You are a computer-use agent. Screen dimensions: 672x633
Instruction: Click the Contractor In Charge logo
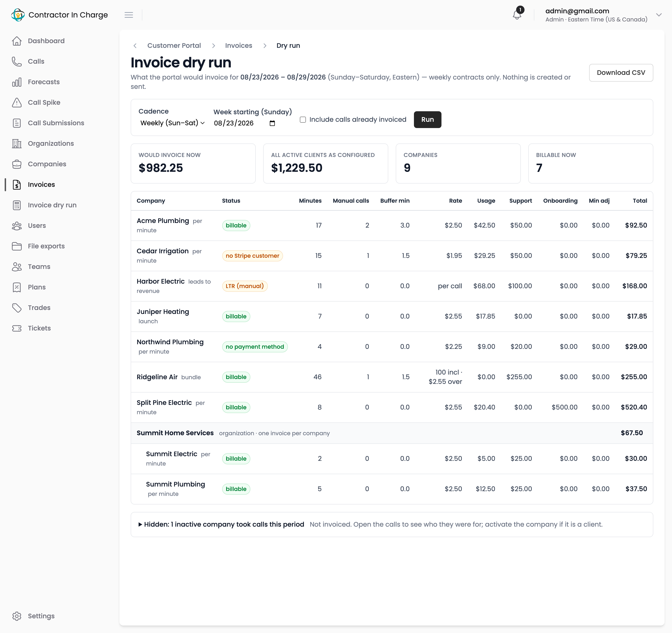(x=17, y=15)
